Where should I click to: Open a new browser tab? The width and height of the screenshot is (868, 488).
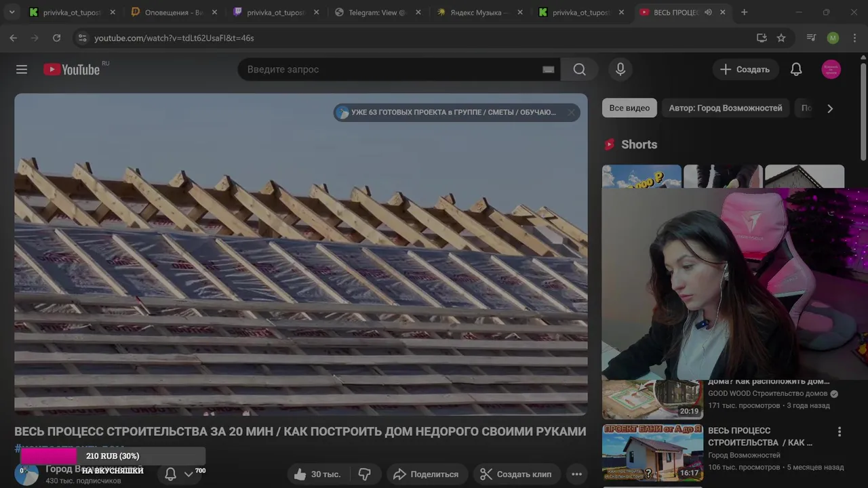pyautogui.click(x=744, y=12)
